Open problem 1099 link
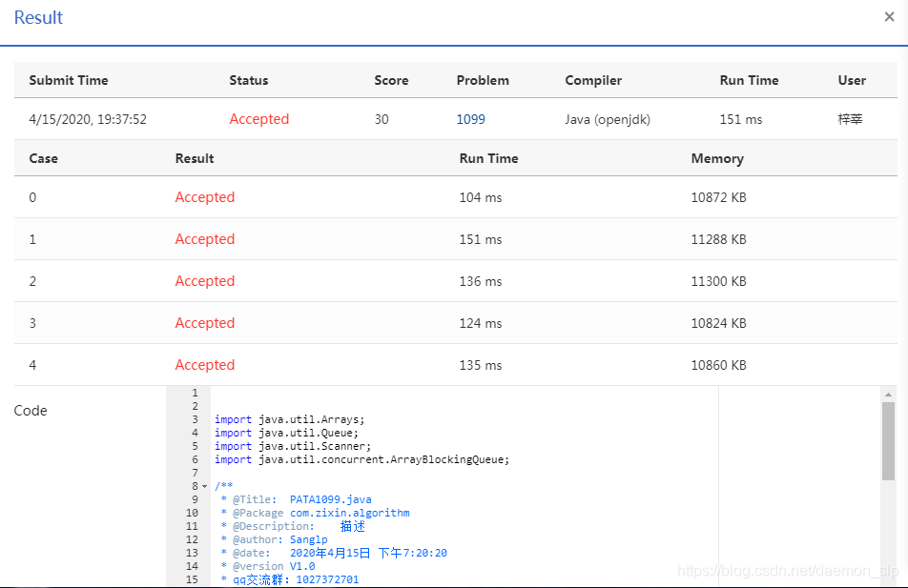This screenshot has height=588, width=908. coord(470,119)
